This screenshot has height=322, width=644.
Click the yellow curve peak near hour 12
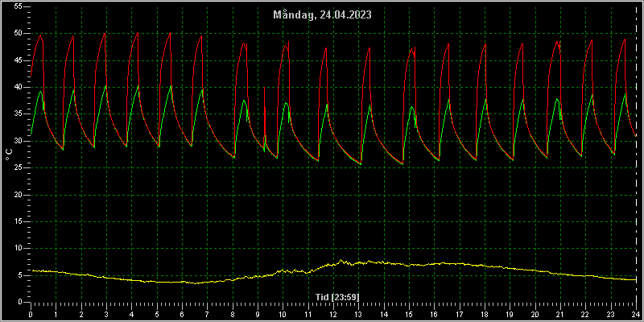coord(341,260)
